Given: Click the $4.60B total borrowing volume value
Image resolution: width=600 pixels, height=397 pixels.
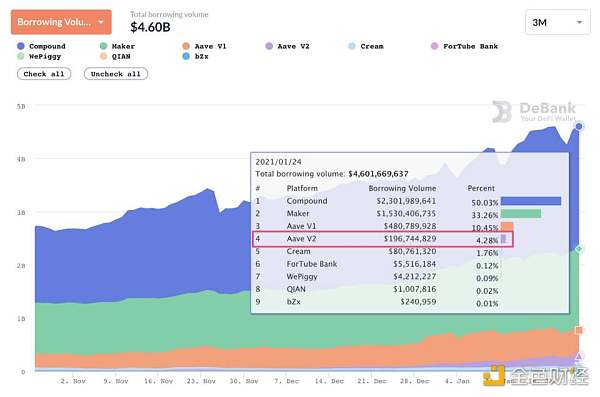Looking at the screenshot, I should click(150, 27).
